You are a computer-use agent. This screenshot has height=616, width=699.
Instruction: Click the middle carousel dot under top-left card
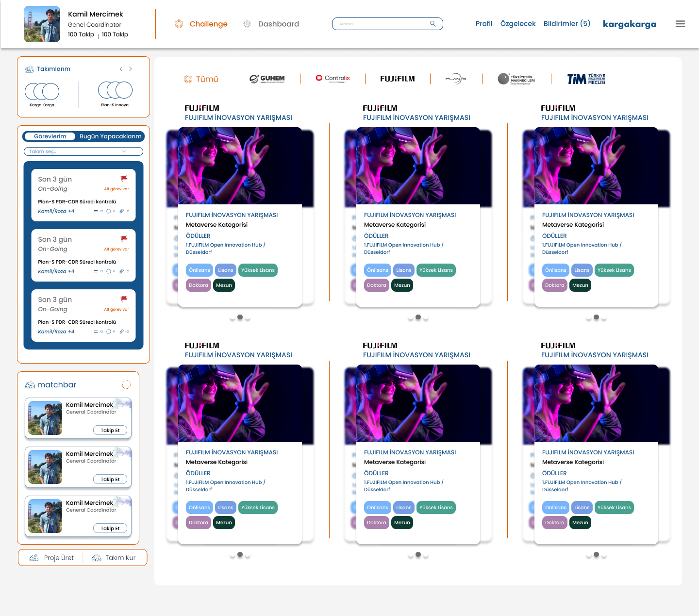pos(240,317)
